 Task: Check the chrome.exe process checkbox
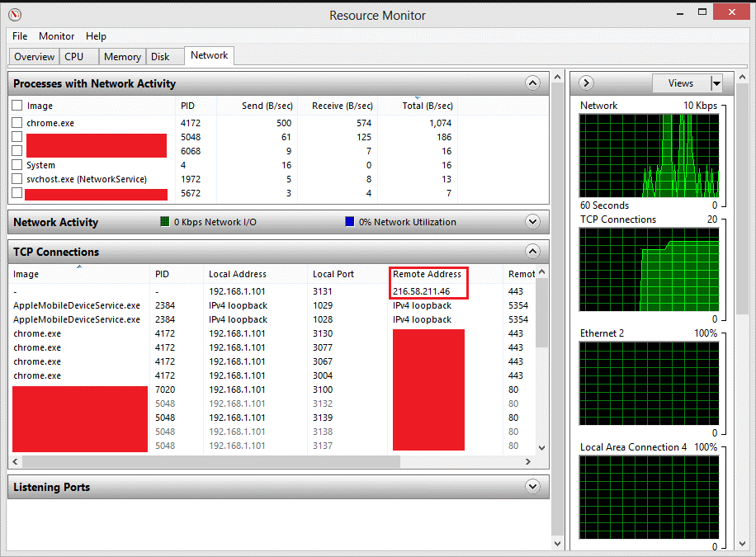tap(17, 123)
